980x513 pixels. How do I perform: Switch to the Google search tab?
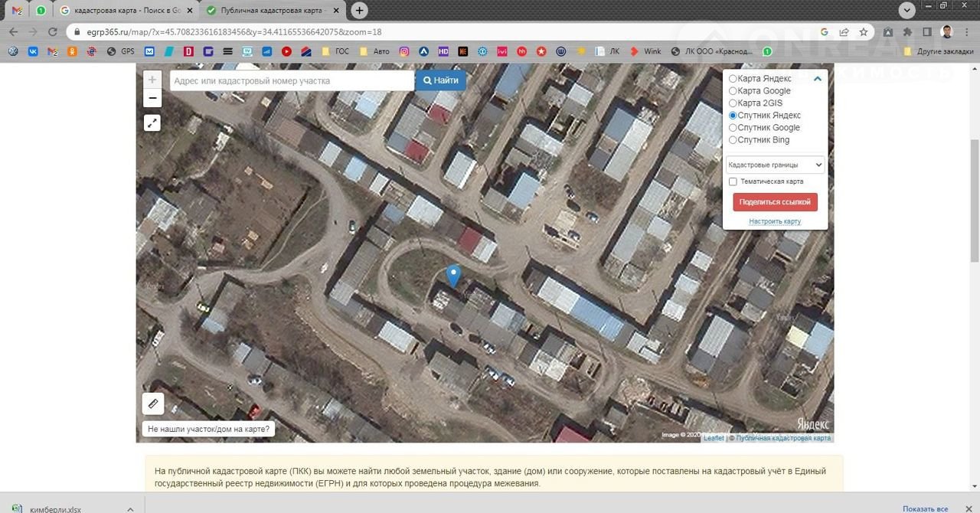121,11
